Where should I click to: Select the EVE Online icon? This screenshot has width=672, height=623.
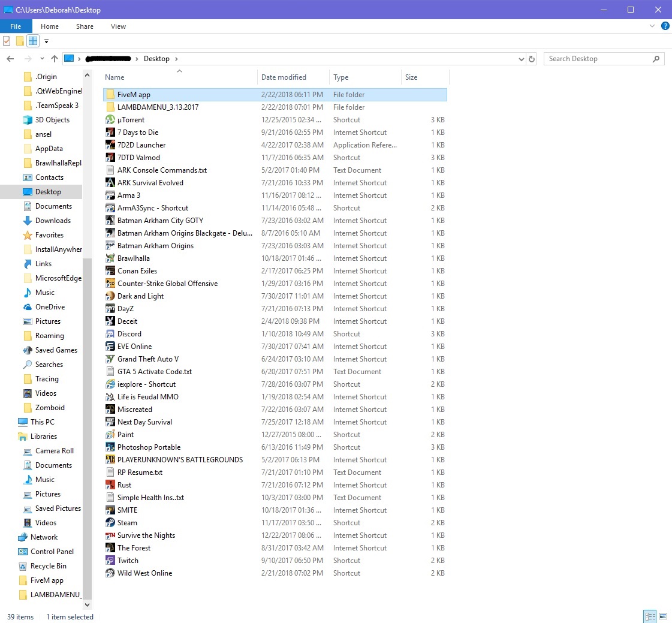point(110,347)
